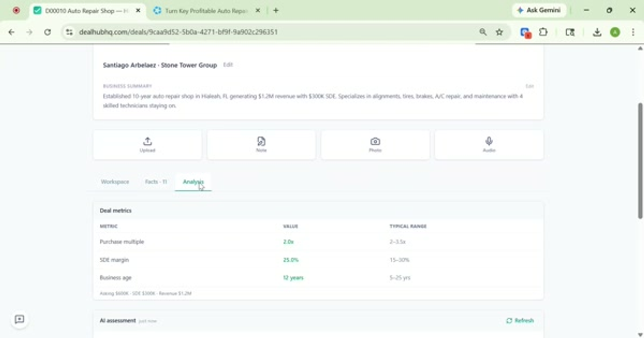Edit the business summary
644x338 pixels.
[529, 86]
